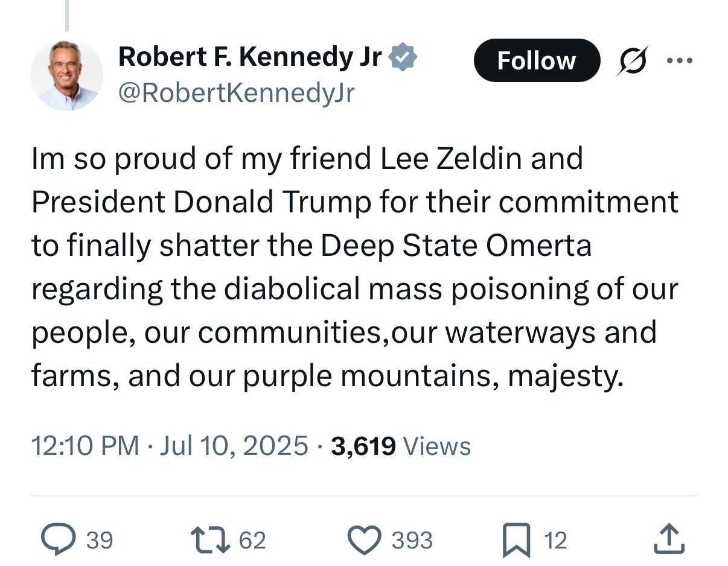Click the Grok slashed-circle icon
728x566 pixels.
[x=633, y=61]
